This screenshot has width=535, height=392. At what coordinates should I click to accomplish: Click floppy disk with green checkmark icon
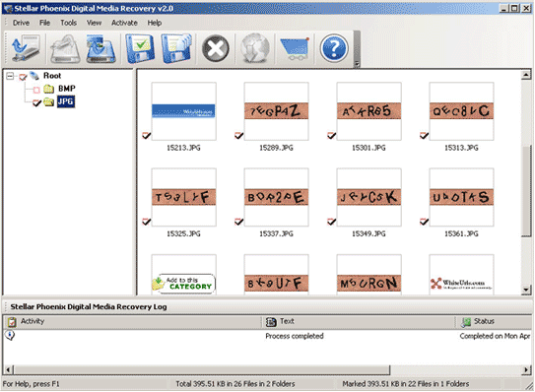pos(140,48)
